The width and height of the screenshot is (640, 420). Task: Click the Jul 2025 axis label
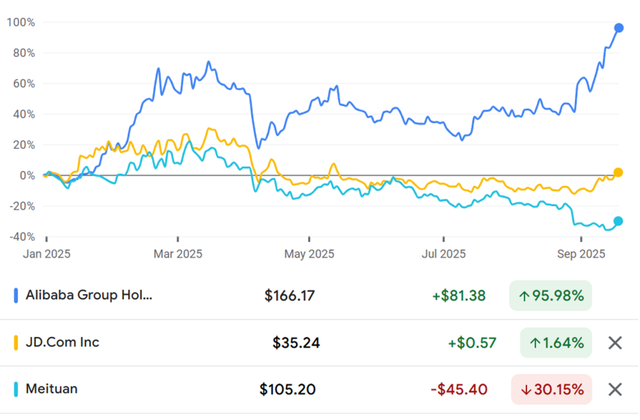click(x=441, y=254)
